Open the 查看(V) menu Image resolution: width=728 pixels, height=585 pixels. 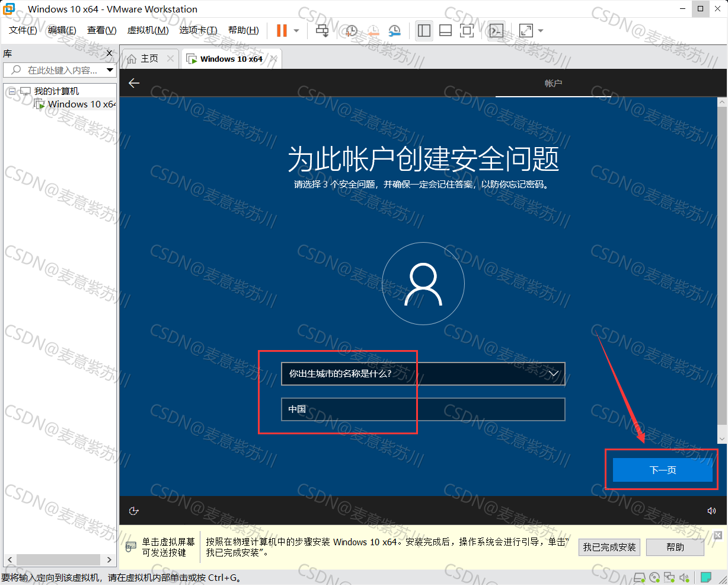(x=102, y=30)
